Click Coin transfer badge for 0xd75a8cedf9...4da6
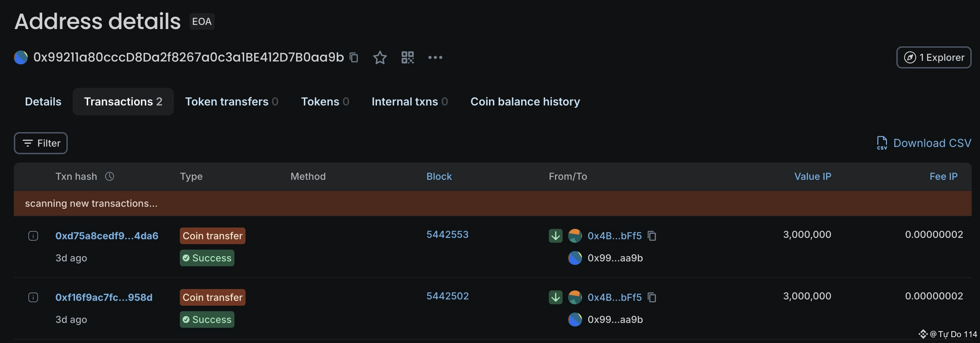This screenshot has height=343, width=980. click(x=212, y=236)
